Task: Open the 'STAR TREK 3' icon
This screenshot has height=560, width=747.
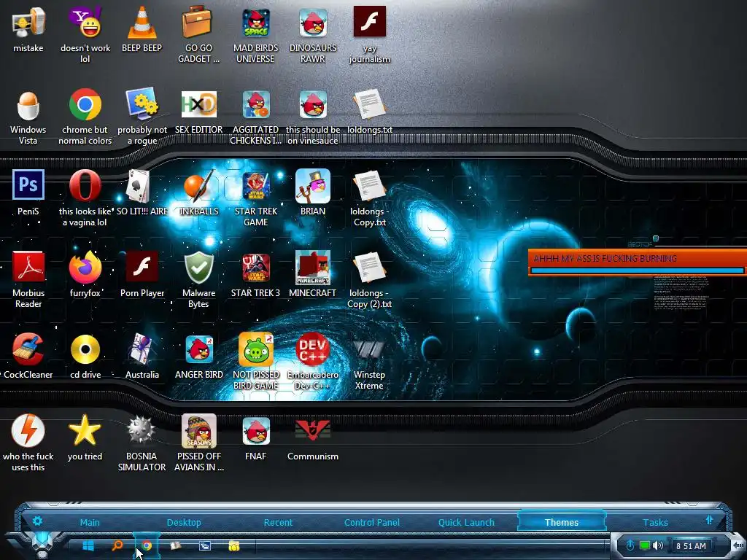Action: (x=256, y=268)
